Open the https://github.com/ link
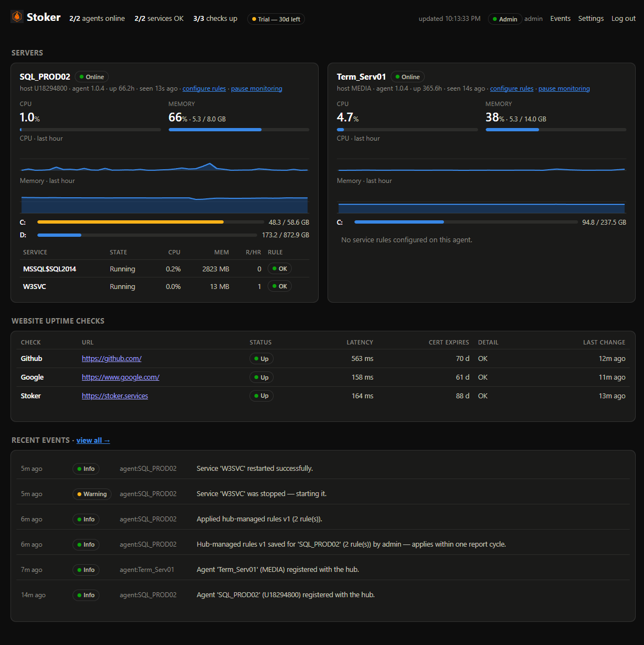Screen dimensions: 644x645 click(x=112, y=359)
